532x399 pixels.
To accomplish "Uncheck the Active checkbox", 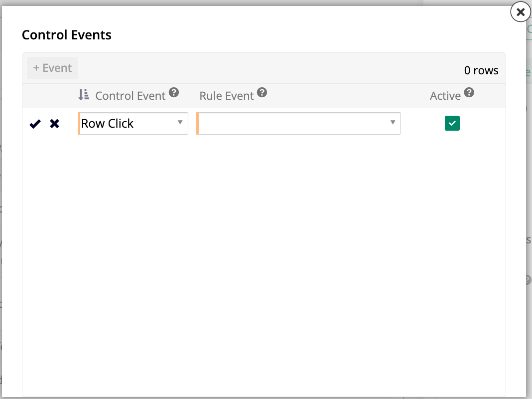I will click(x=452, y=123).
